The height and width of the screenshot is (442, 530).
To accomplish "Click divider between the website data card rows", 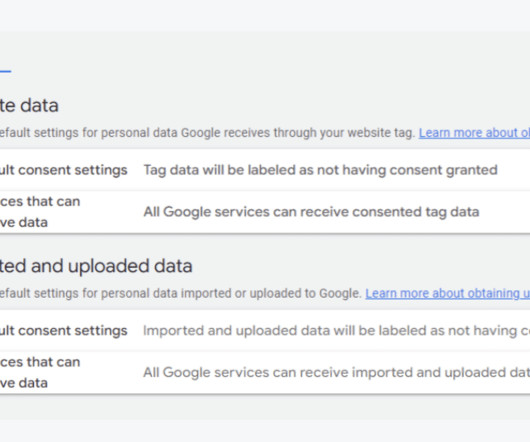I will pyautogui.click(x=265, y=190).
